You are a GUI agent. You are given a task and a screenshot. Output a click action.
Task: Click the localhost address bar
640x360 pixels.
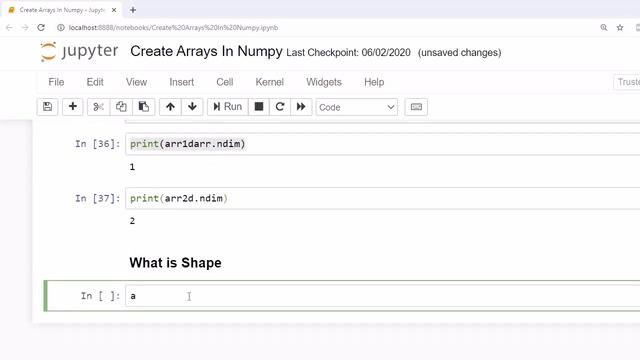click(x=173, y=28)
